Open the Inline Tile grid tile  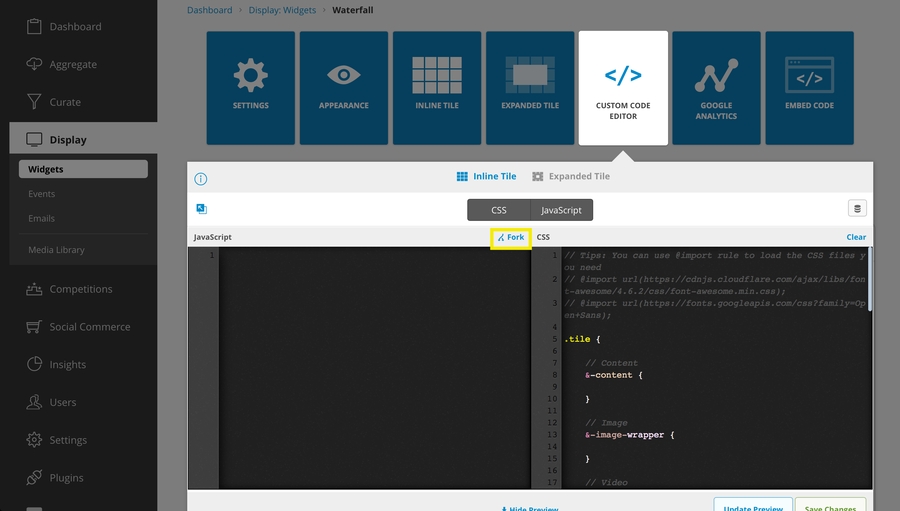pos(437,87)
